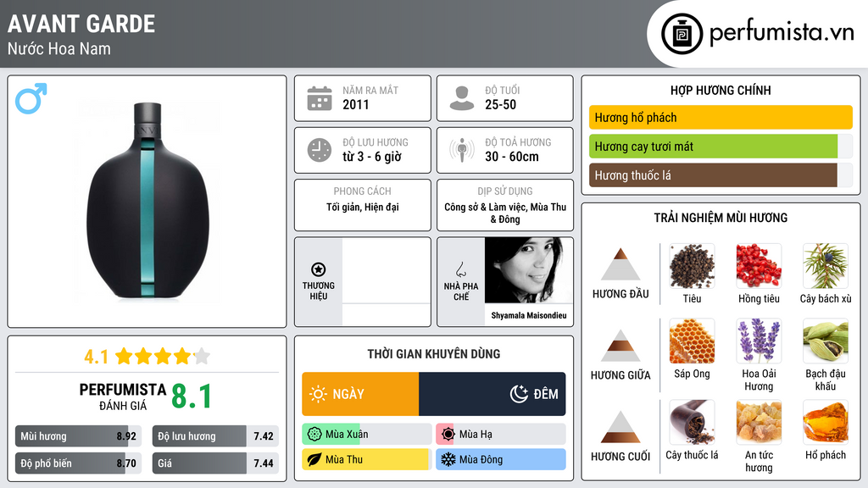Click the launch year 2011 value

click(x=355, y=104)
